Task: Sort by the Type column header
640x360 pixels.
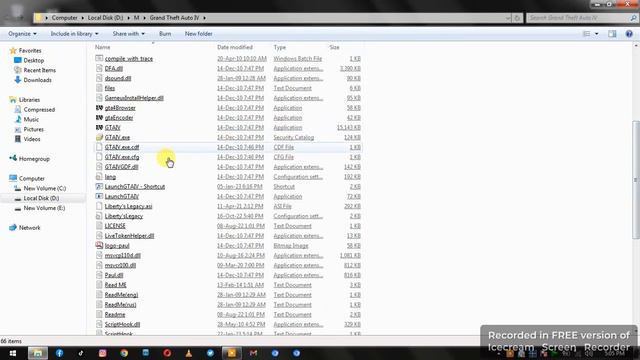Action: tap(280, 47)
